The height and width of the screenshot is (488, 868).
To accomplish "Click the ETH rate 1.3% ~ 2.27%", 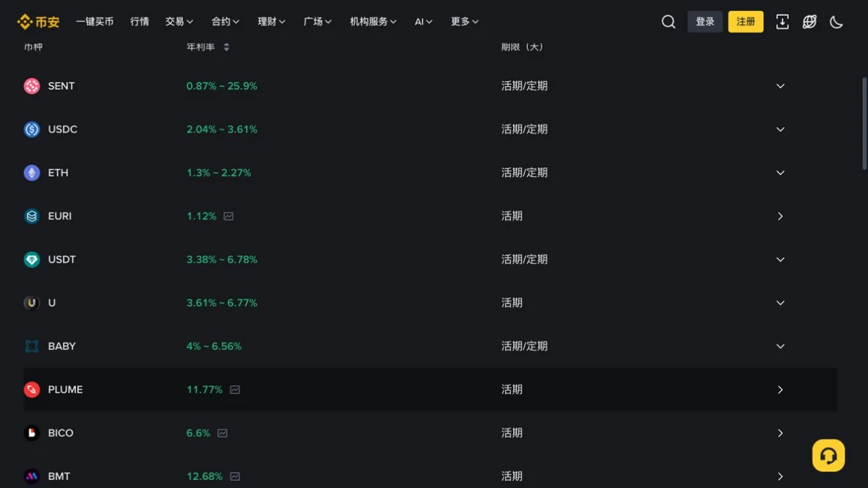I will (219, 173).
